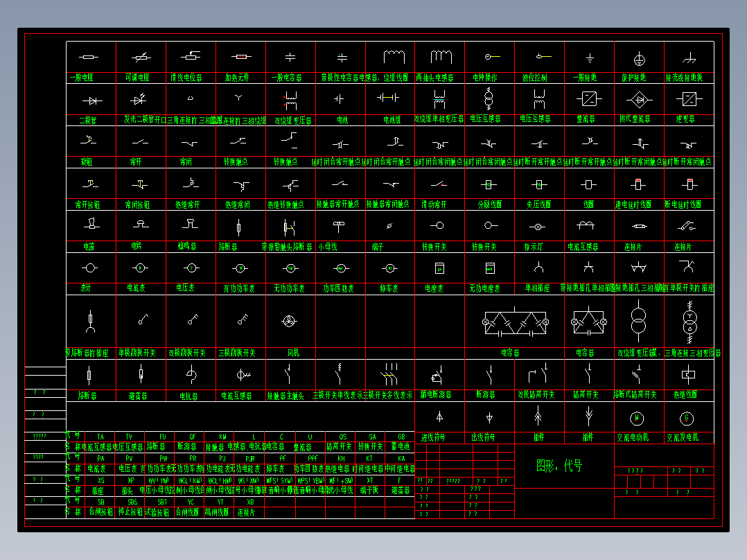Select the 热继转换触点 label
The height and width of the screenshot is (560, 747).
285,204
